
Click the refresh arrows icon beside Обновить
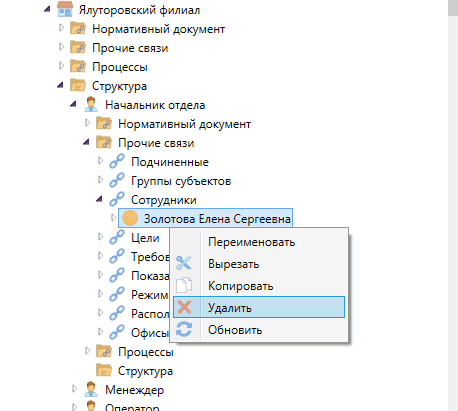(184, 329)
